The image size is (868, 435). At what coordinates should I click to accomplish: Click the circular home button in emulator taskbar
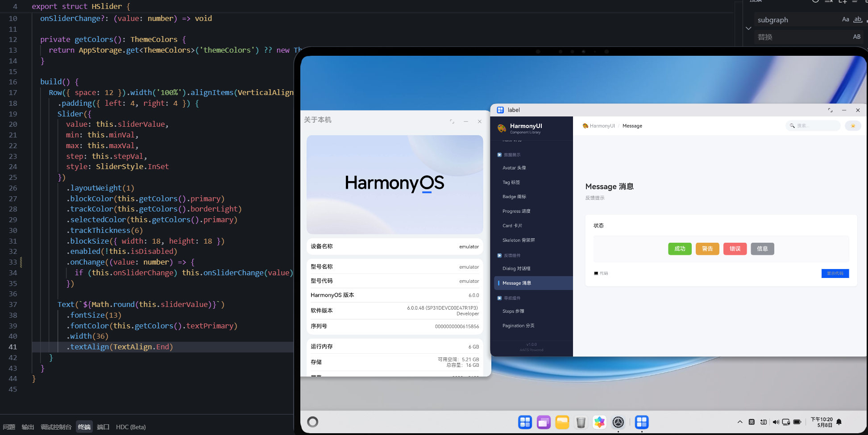coord(313,422)
